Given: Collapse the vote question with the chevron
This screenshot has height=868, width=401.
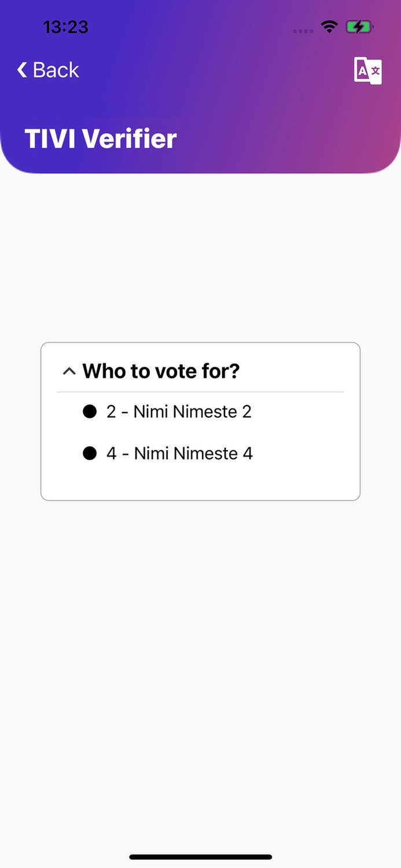Looking at the screenshot, I should (69, 371).
